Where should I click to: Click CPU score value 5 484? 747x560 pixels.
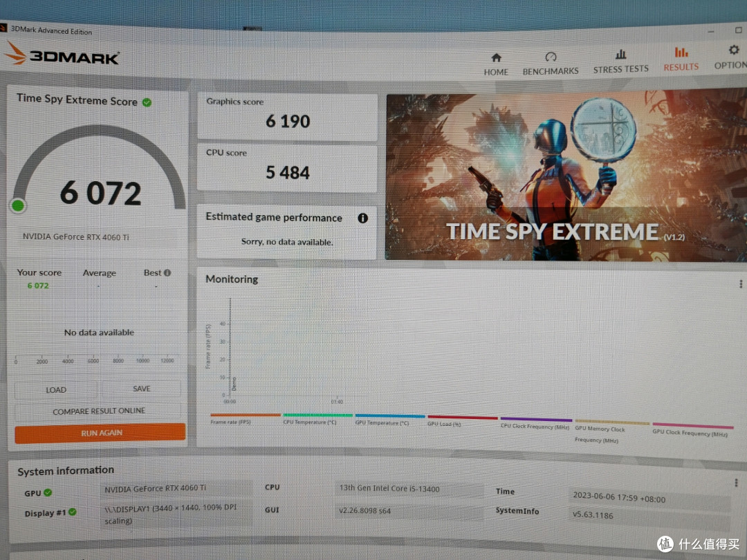[288, 172]
